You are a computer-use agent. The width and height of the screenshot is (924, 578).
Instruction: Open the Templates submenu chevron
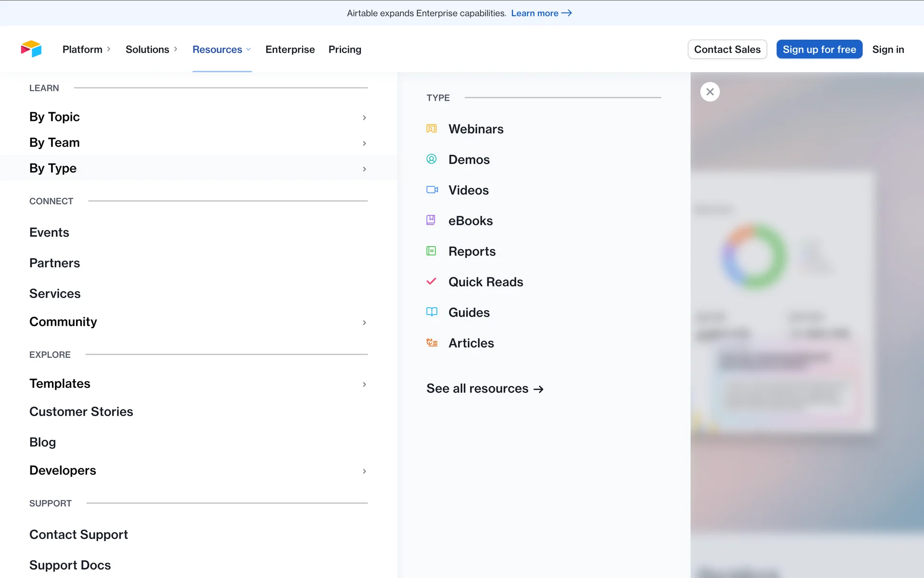coord(364,384)
